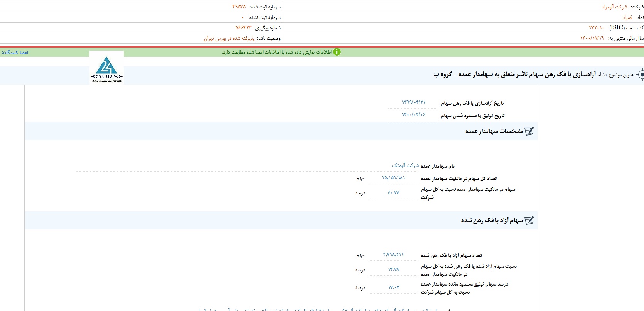Click the unregistered capital value ۰
This screenshot has width=644, height=311.
click(243, 18)
